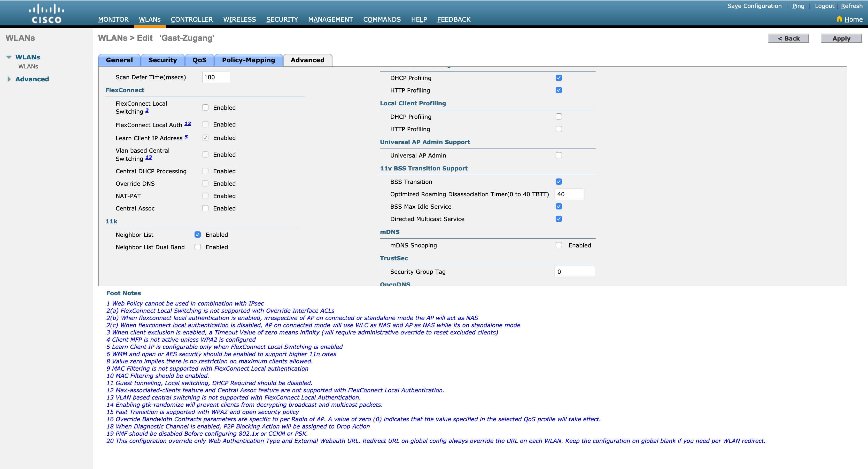Screen dimensions: 868x469
Task: Open the CONTROLLER menu
Action: click(192, 19)
